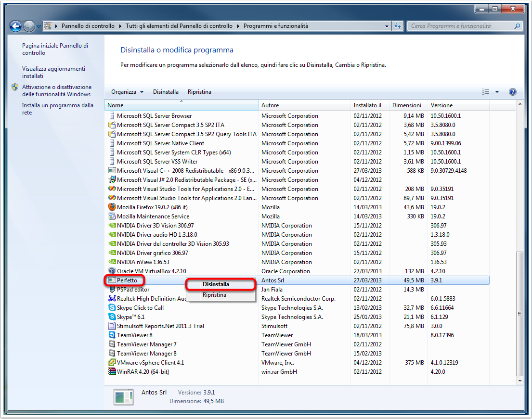The width and height of the screenshot is (532, 419).
Task: Open the address bar history dropdown
Action: click(387, 26)
